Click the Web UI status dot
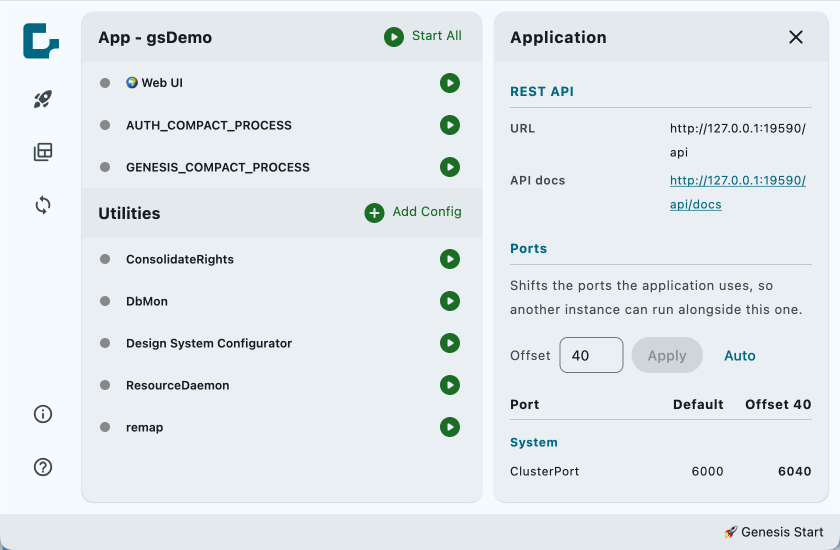Screen dimensions: 840x550 point(105,83)
